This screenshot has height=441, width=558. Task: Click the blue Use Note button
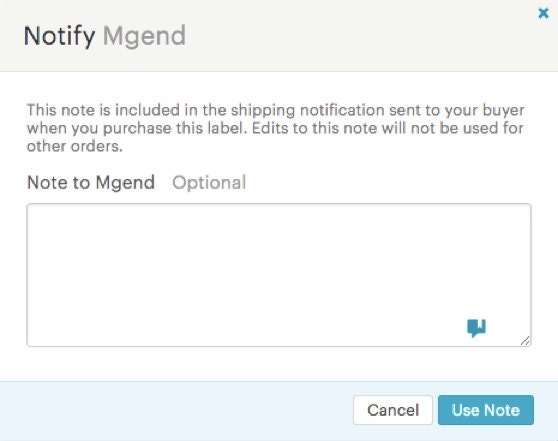point(486,410)
